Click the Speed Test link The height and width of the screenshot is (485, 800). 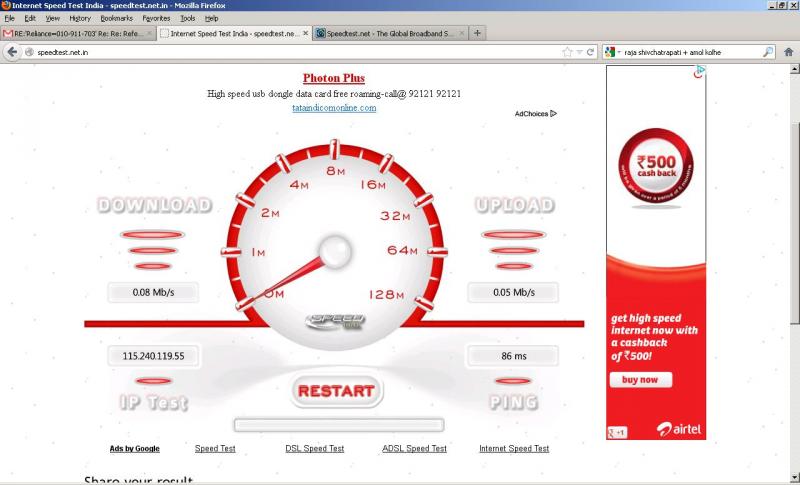coord(215,449)
